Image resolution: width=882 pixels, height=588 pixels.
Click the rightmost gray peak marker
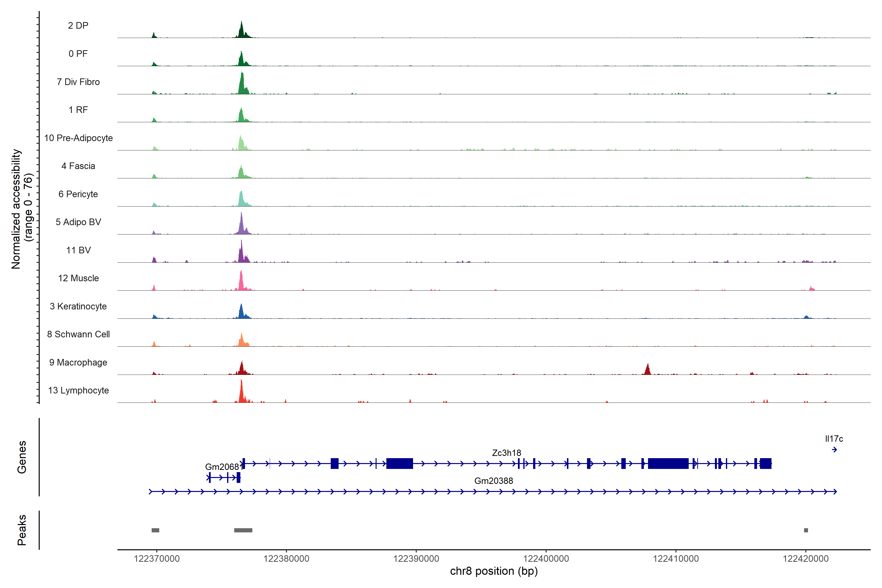806,530
